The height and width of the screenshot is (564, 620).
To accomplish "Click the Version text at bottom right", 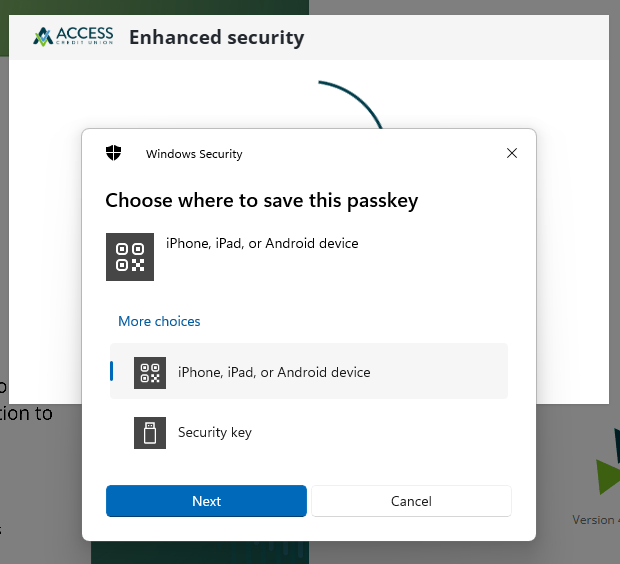I will click(x=596, y=520).
